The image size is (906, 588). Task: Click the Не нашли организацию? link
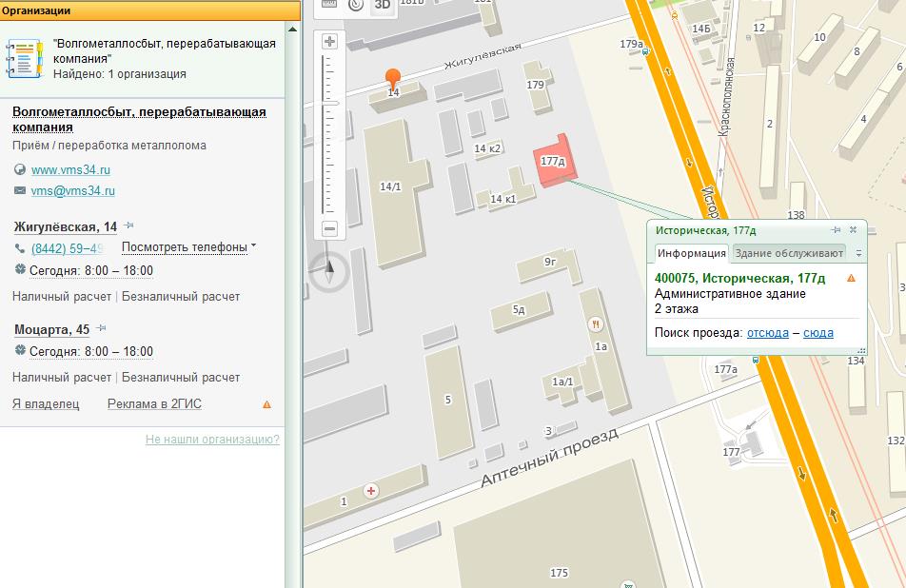click(x=212, y=440)
